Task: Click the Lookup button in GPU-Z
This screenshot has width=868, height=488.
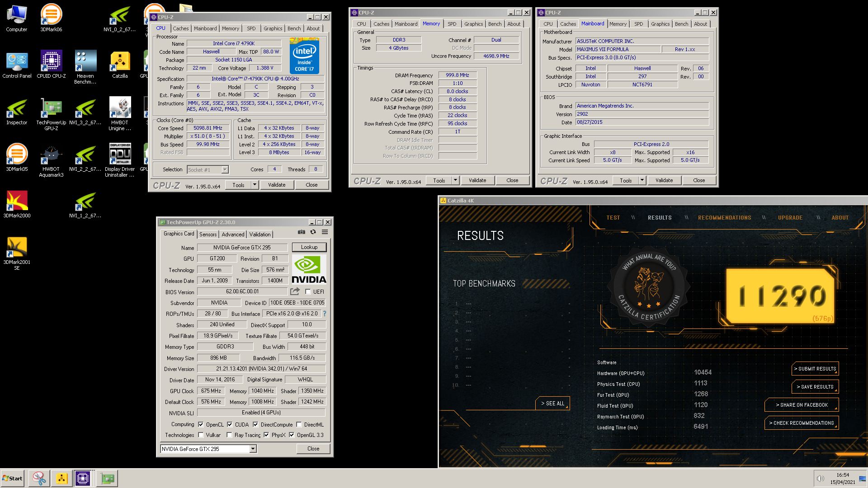Action: tap(309, 247)
